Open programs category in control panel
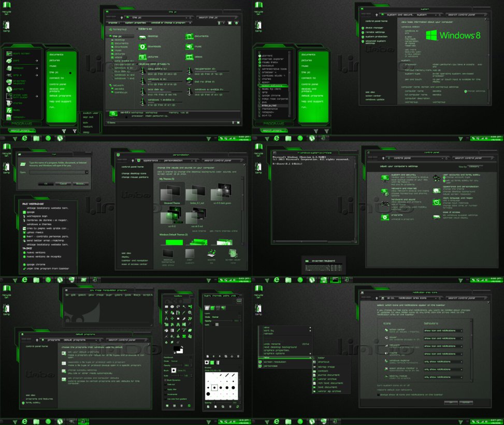This screenshot has height=425, width=504. pyautogui.click(x=397, y=215)
